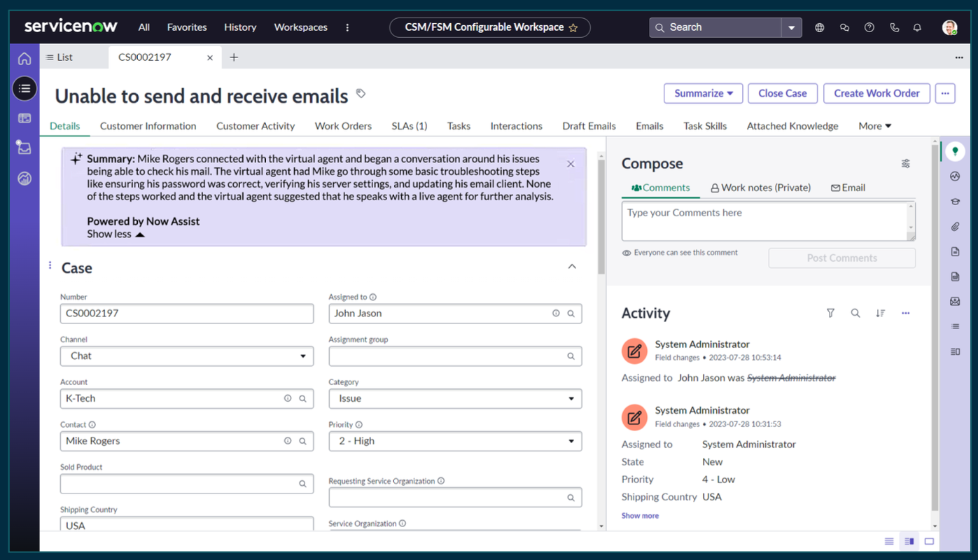The width and height of the screenshot is (978, 560).
Task: Click the attachments paperclip icon
Action: (x=955, y=227)
